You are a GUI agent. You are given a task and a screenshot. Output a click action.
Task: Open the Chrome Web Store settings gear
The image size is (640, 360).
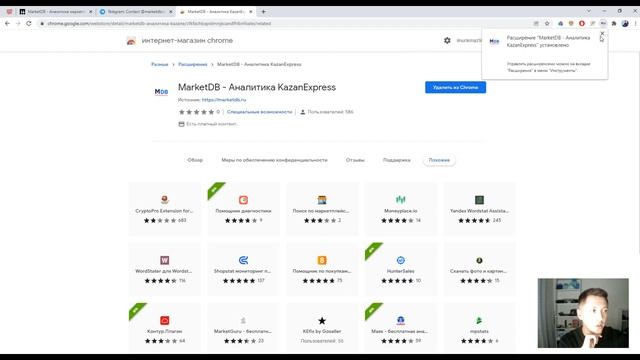coord(447,40)
